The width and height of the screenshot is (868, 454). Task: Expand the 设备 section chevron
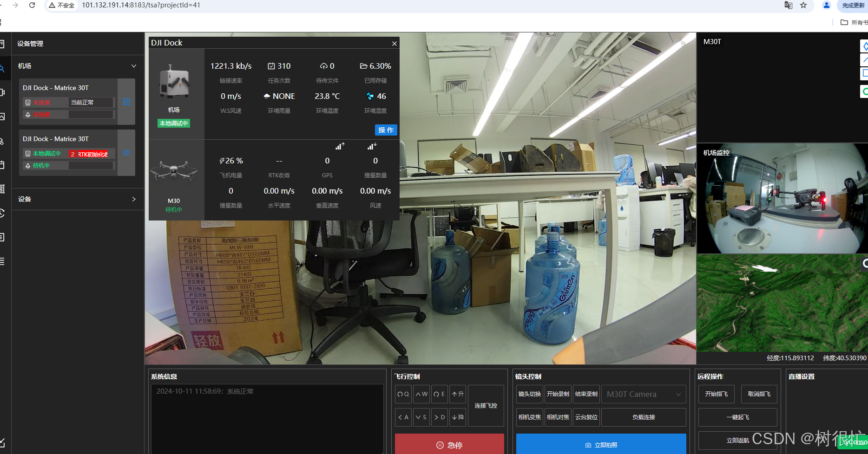[134, 199]
